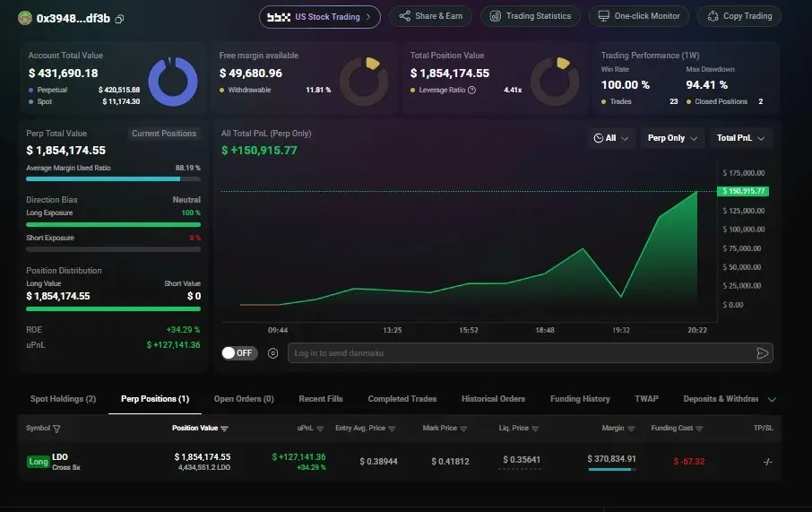Switch to TWAP tab
Screen dimensions: 812x512
tap(646, 398)
